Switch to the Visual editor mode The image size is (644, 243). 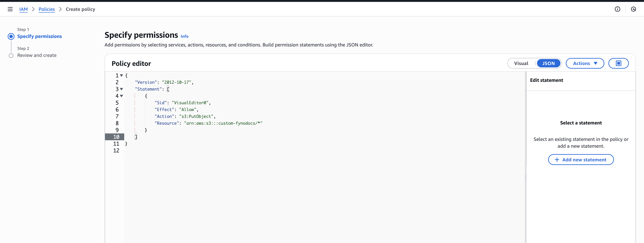521,63
